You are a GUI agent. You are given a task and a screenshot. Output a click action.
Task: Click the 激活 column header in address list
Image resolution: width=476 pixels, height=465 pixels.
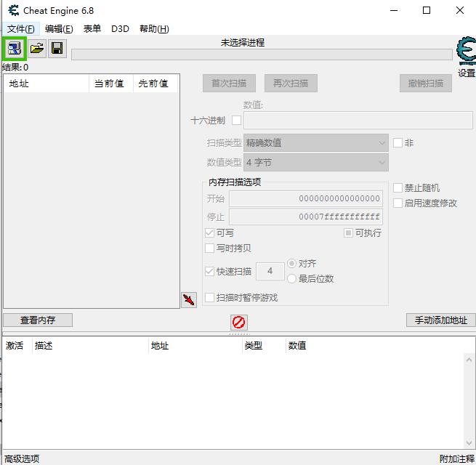[x=17, y=346]
